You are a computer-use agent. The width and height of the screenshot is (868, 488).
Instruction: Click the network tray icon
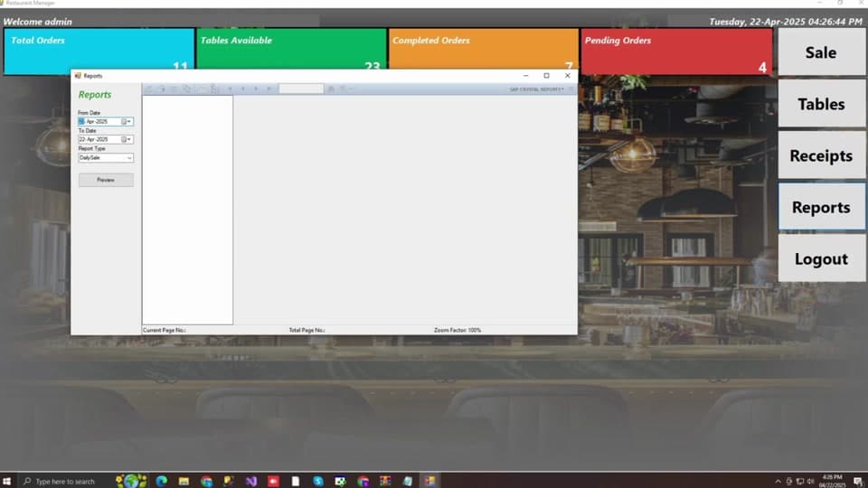point(800,482)
